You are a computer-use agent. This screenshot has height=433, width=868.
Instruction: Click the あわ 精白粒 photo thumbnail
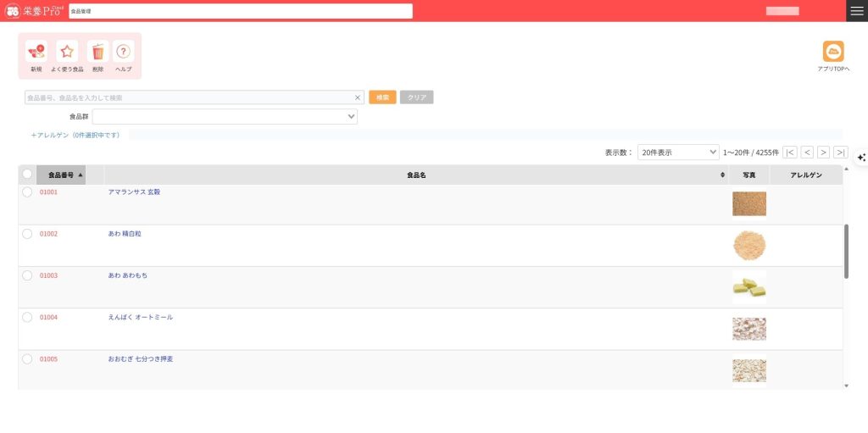coord(748,245)
